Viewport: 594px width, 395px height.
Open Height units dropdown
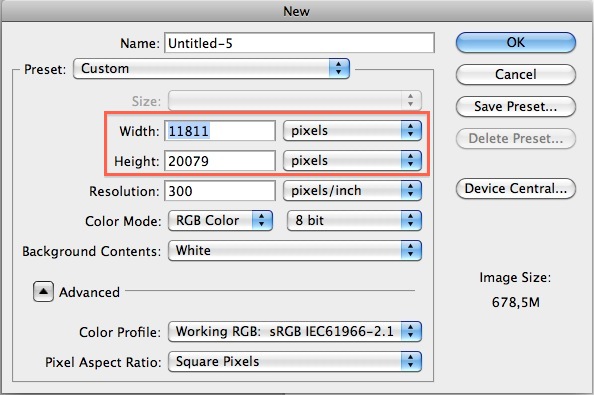[x=352, y=161]
